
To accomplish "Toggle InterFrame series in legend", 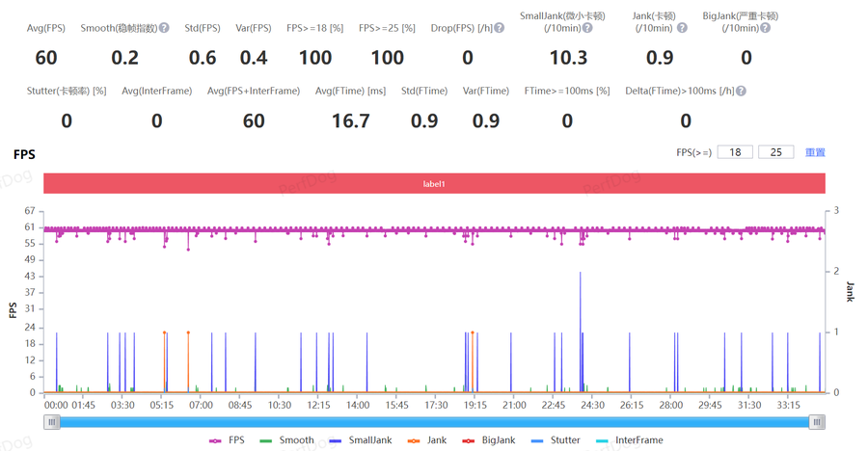I will [x=630, y=440].
